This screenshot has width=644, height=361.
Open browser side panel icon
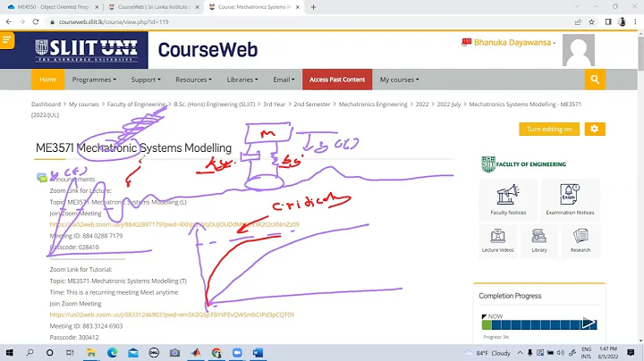[x=608, y=21]
